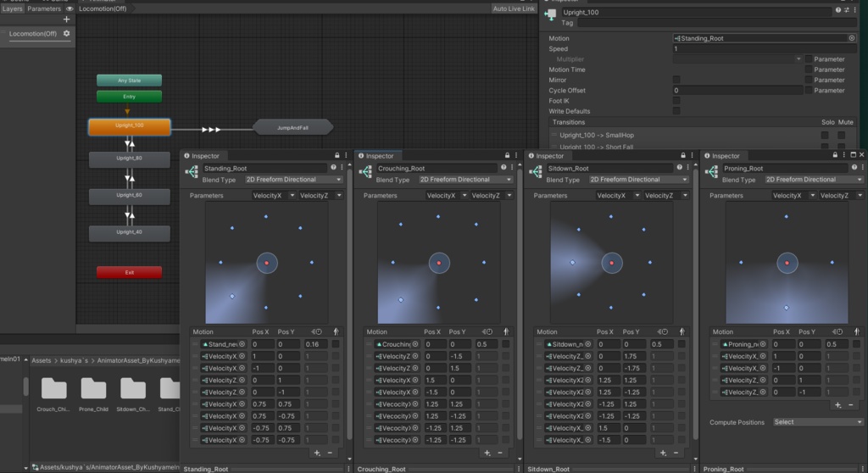
Task: Click the Prone_Child folder
Action: tap(93, 393)
